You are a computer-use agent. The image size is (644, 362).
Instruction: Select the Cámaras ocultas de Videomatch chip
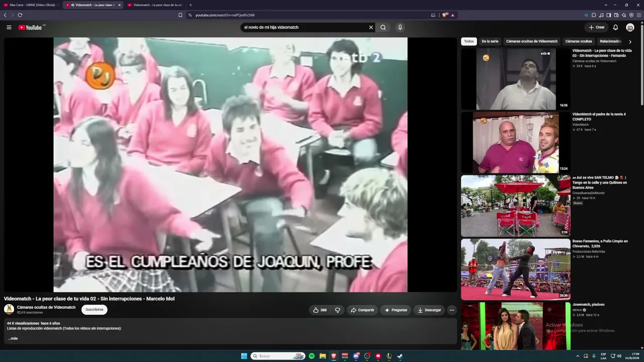[532, 41]
